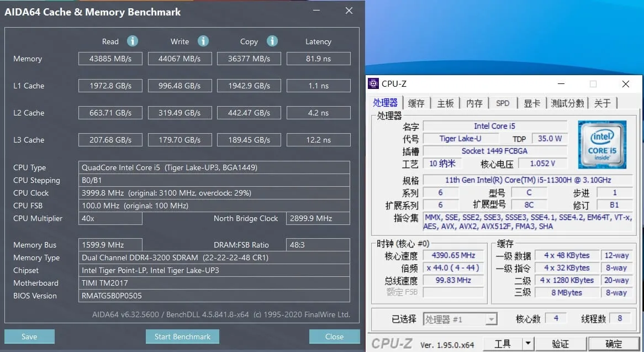Screen dimensions: 644x352
Task: Minimize the CPU-Z window
Action: point(561,84)
